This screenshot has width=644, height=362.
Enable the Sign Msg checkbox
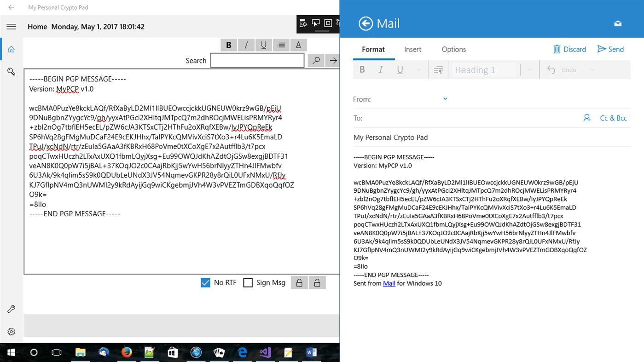[247, 282]
